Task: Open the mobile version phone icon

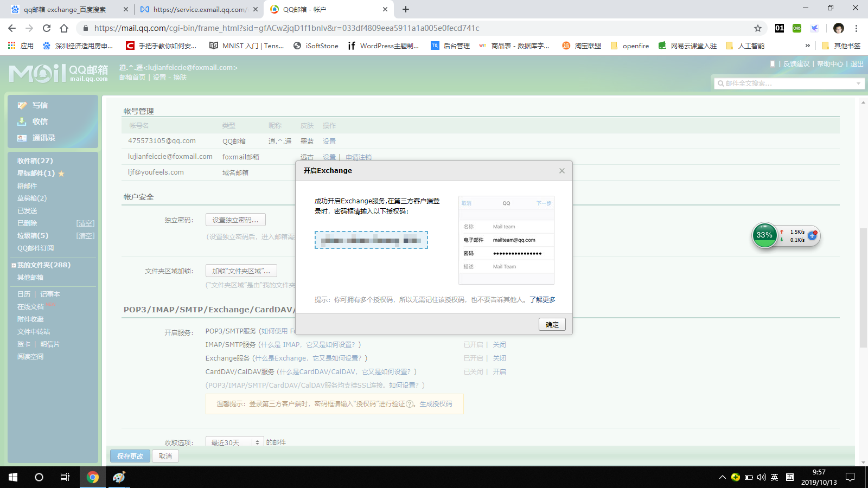Action: 773,63
